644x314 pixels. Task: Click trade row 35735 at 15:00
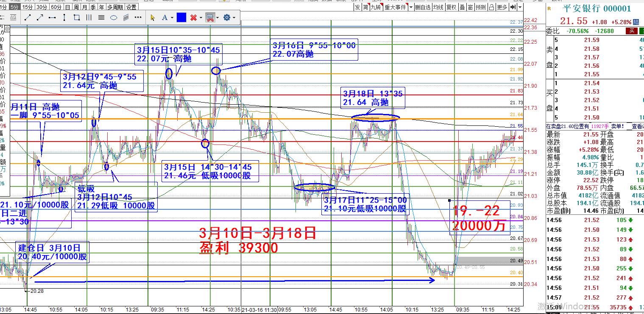tap(595, 307)
